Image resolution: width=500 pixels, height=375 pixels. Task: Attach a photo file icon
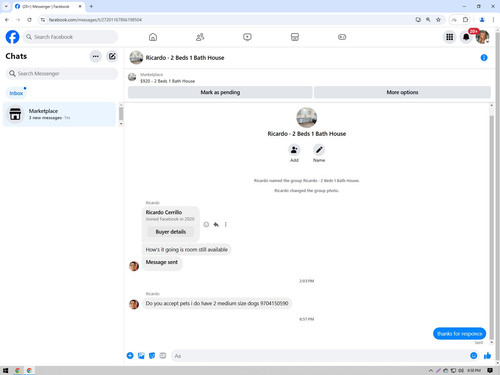[x=141, y=356]
